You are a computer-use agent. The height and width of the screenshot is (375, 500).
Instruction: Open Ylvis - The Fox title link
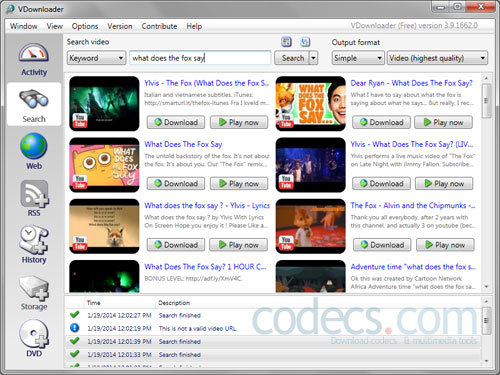(x=207, y=83)
